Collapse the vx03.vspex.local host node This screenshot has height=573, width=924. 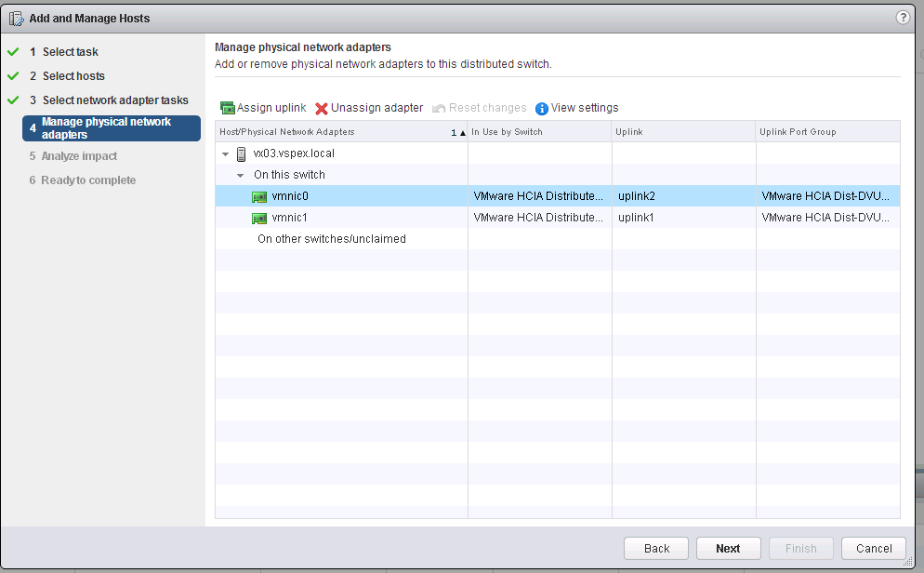225,153
